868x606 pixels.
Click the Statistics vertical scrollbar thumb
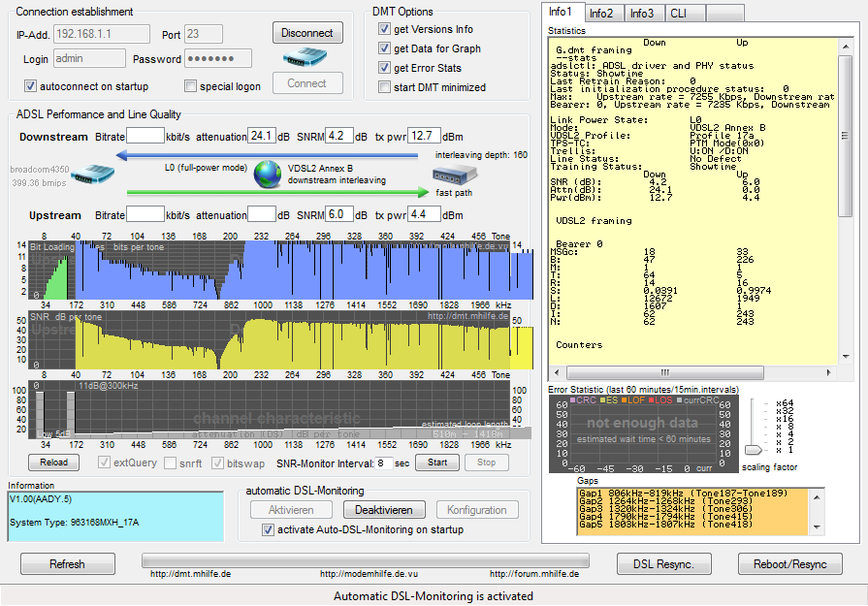845,136
